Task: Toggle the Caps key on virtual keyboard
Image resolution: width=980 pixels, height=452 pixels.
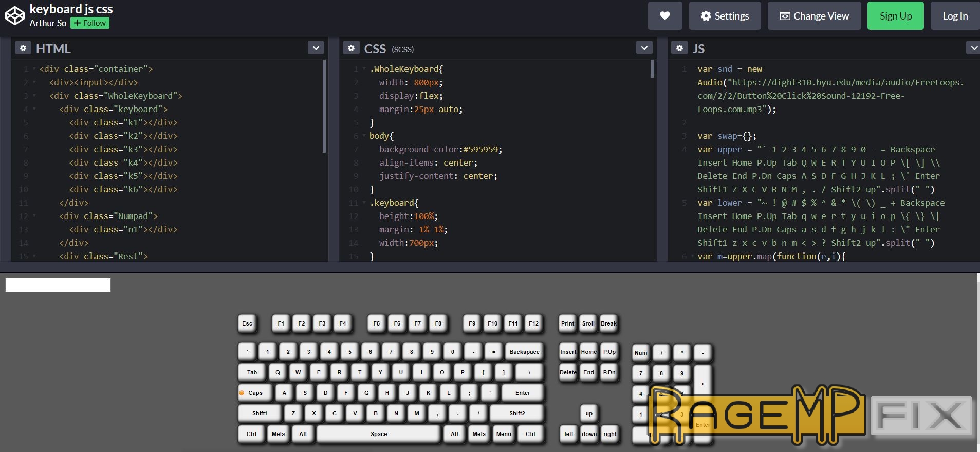Action: tap(255, 393)
